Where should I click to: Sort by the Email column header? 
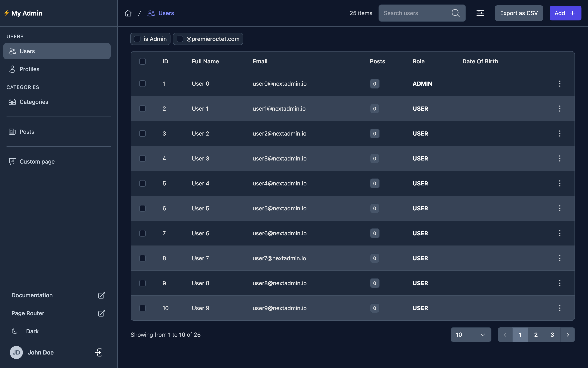coord(260,61)
